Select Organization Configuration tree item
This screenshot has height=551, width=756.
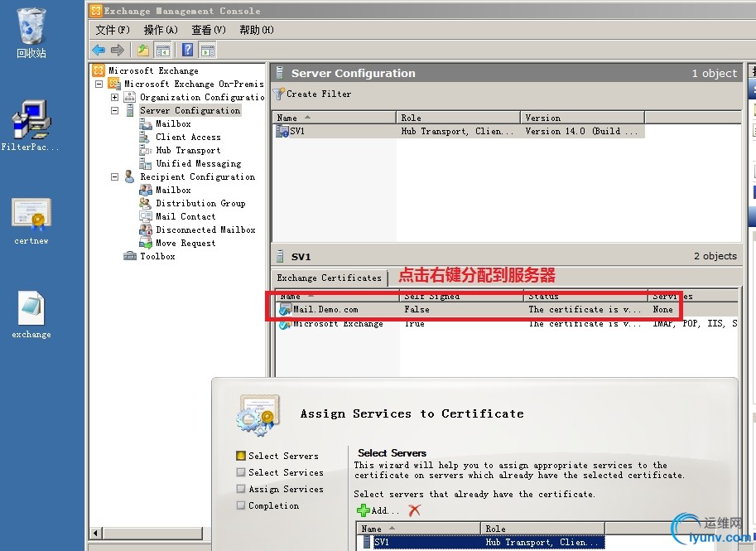[x=202, y=97]
